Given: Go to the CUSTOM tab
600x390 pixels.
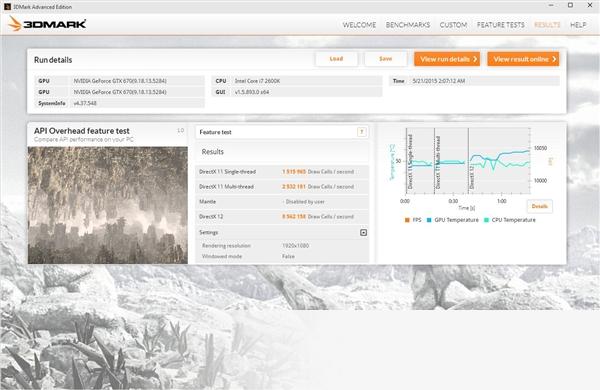Looking at the screenshot, I should 453,25.
